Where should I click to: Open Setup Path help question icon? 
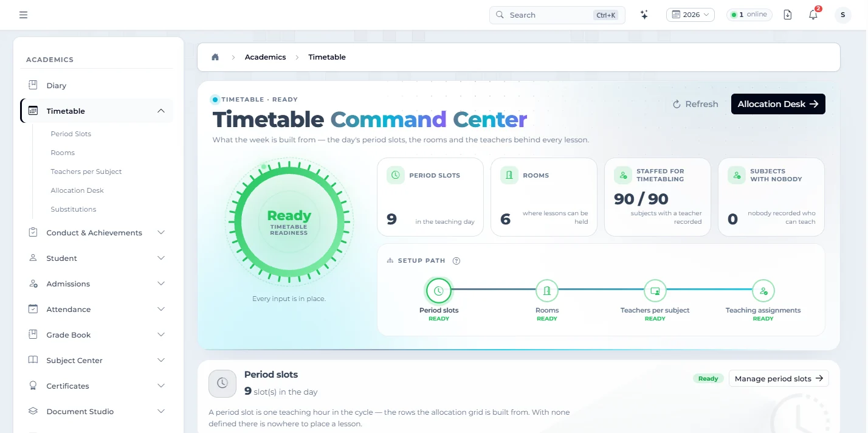pyautogui.click(x=456, y=261)
